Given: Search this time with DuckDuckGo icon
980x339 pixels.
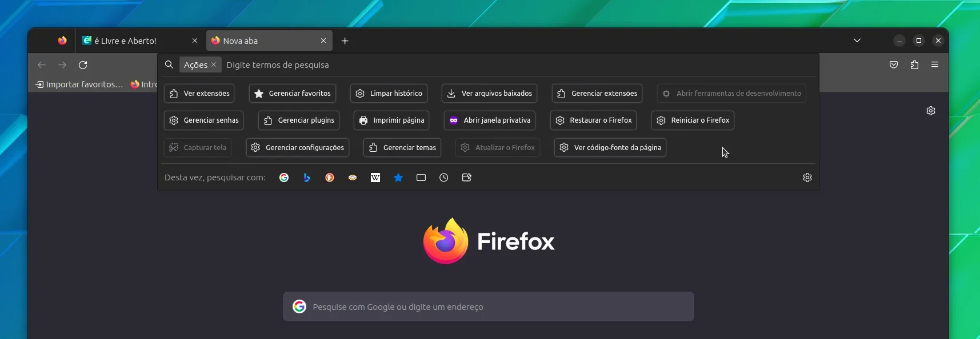Looking at the screenshot, I should (330, 177).
